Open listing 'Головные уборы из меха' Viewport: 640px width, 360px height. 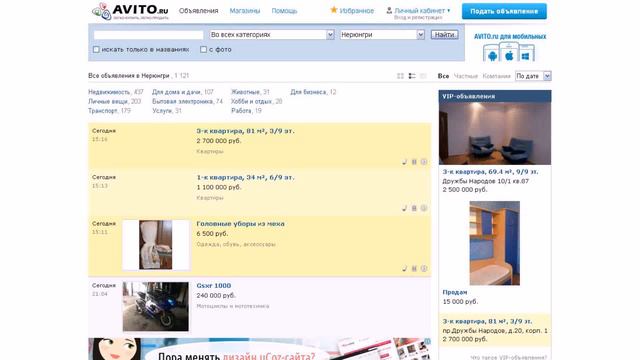(240, 224)
